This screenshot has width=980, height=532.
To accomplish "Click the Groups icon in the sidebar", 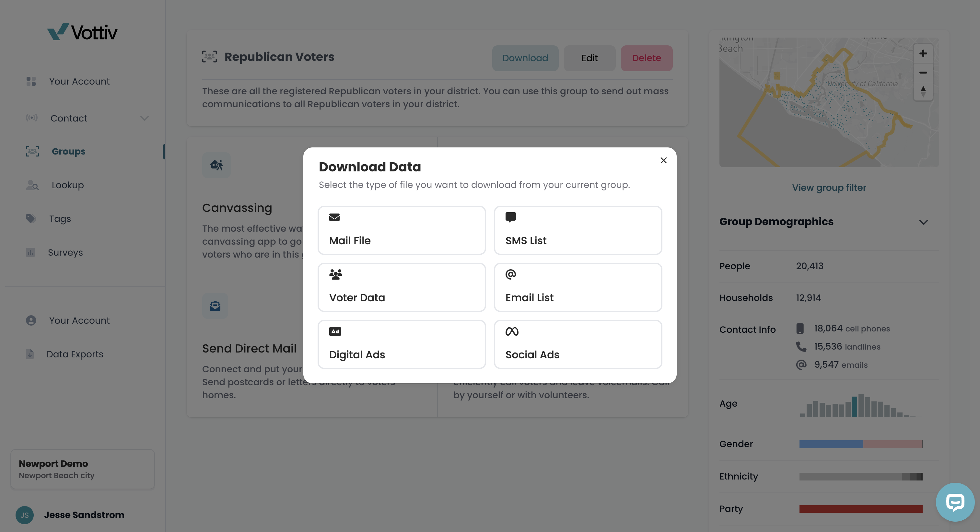I will pos(32,151).
